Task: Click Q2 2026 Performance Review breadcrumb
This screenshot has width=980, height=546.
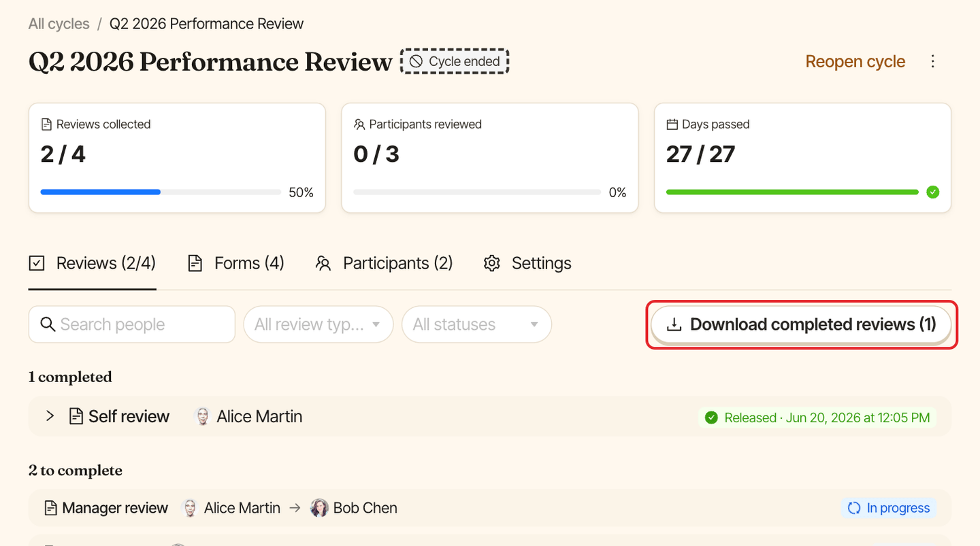Action: point(207,24)
